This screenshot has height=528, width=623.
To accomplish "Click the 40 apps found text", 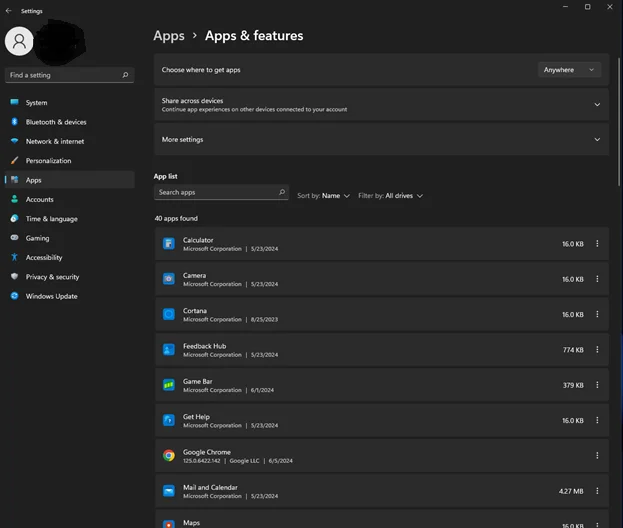I will (x=176, y=219).
